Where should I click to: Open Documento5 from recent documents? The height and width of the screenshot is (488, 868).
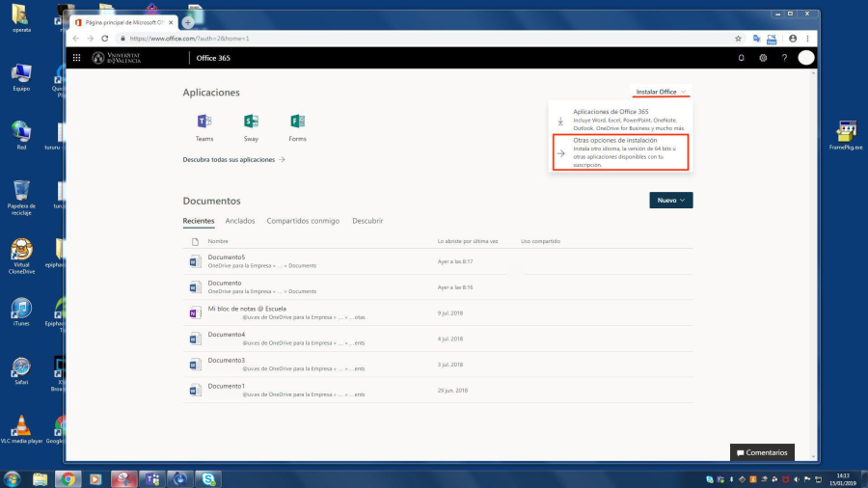click(x=226, y=258)
